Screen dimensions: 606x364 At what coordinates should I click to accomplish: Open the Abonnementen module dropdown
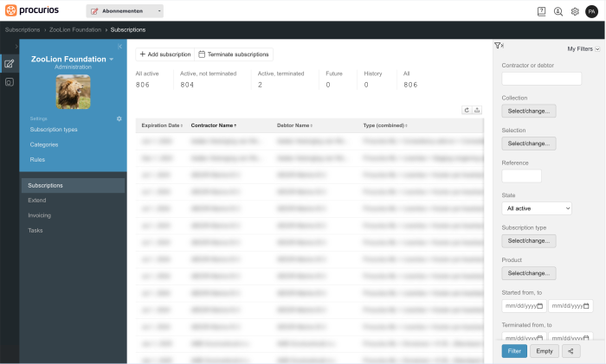coord(125,11)
